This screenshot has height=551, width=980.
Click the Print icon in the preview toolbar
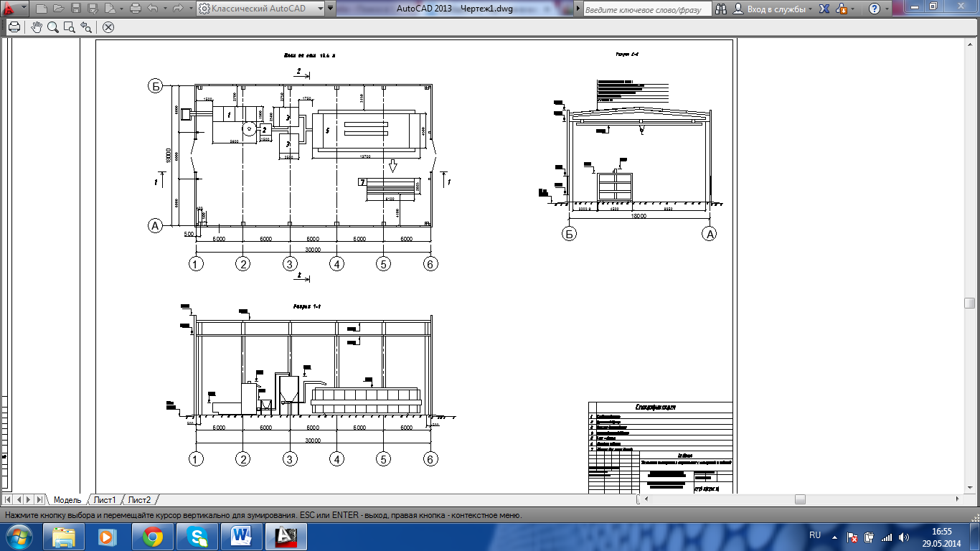point(14,27)
